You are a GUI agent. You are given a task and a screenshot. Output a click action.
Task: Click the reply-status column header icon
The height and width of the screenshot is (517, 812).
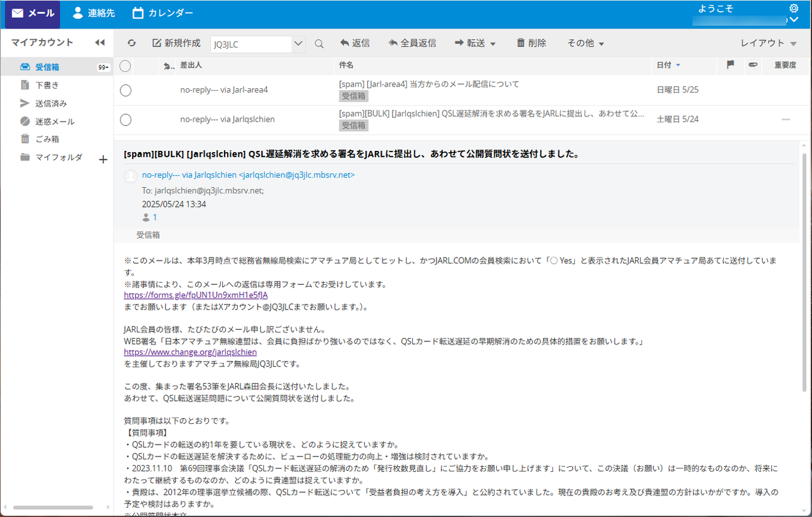coord(167,66)
